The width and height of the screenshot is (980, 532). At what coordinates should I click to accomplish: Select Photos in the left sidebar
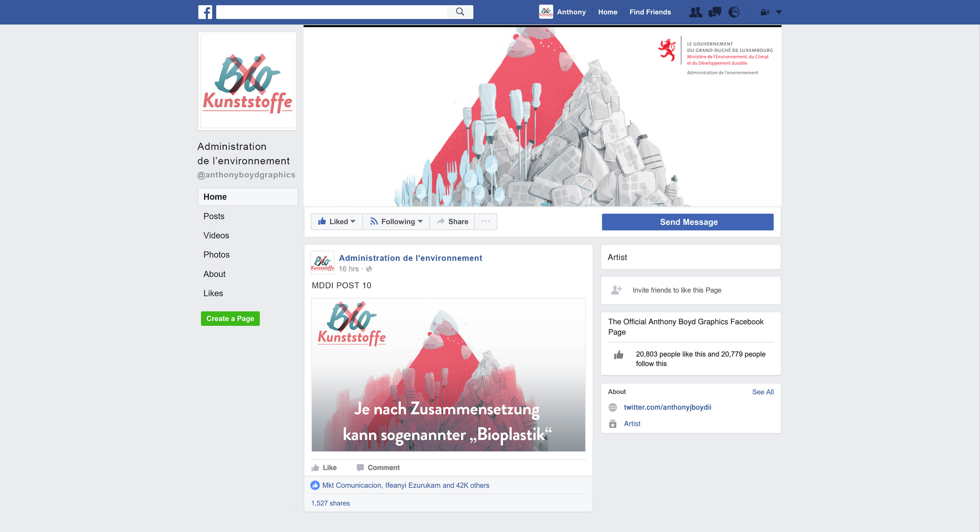coord(216,255)
